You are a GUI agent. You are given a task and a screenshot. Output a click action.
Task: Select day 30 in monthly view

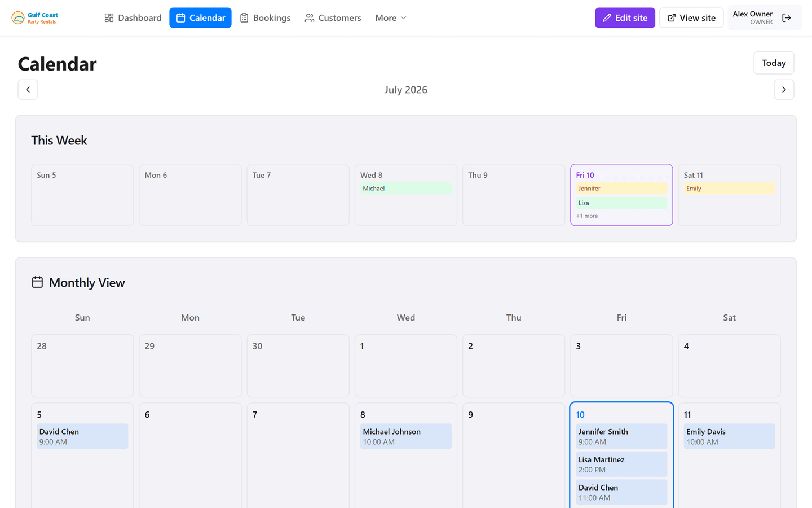point(298,366)
